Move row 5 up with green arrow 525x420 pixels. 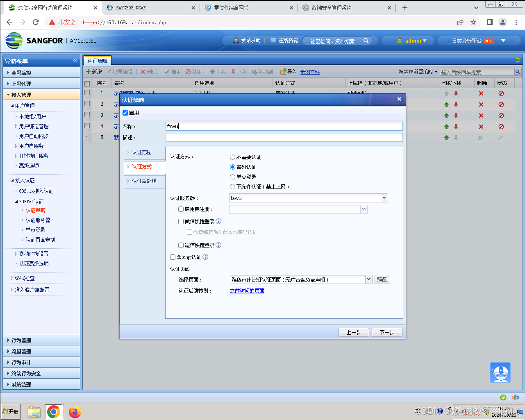446,138
